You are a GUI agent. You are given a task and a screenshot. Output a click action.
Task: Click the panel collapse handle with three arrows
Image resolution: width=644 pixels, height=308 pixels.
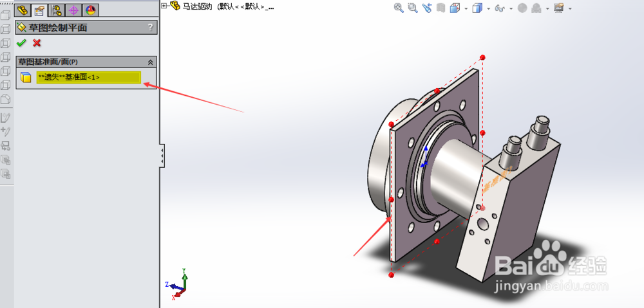click(162, 156)
